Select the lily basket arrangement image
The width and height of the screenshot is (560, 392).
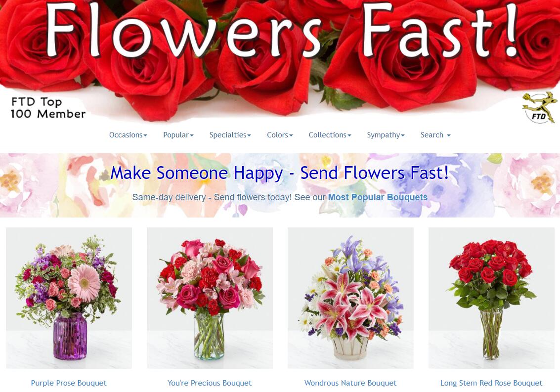(350, 298)
